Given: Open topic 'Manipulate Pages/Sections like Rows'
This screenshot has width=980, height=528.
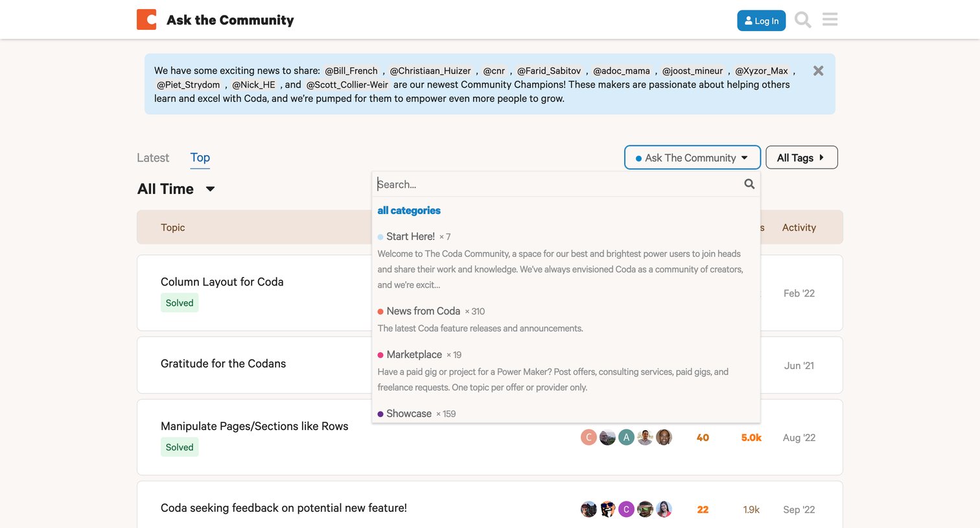Looking at the screenshot, I should (255, 426).
